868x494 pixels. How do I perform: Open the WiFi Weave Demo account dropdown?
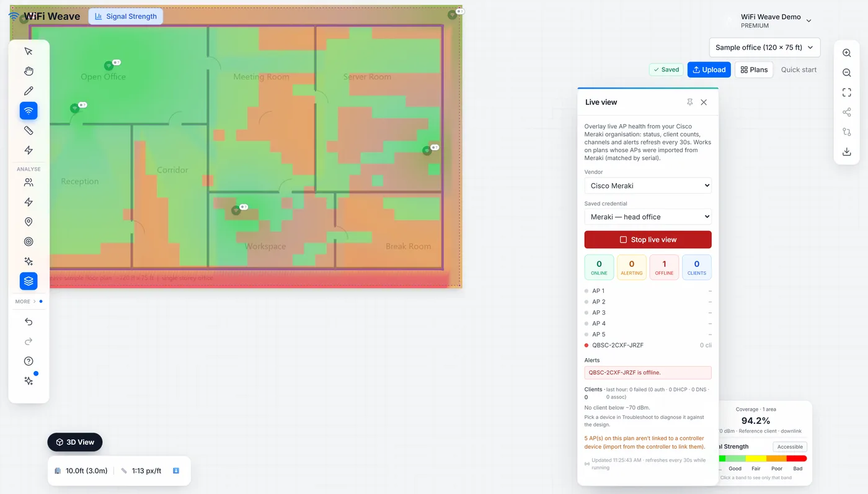tap(776, 21)
